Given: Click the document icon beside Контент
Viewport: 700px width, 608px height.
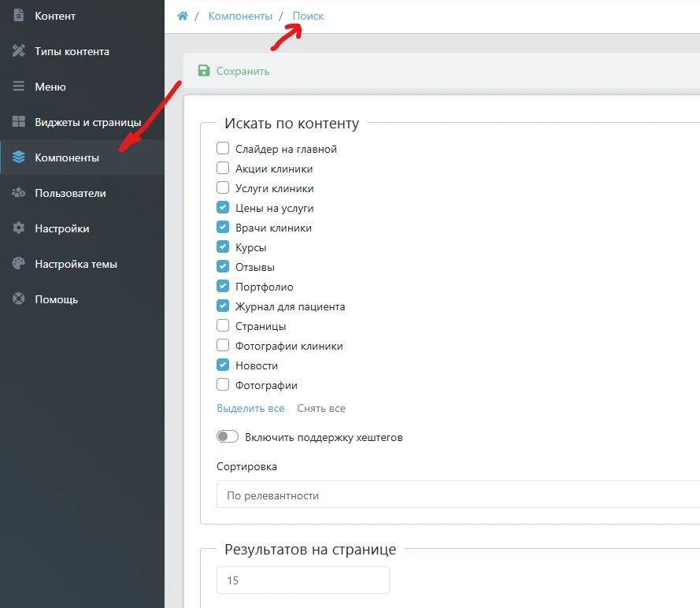Looking at the screenshot, I should point(19,16).
